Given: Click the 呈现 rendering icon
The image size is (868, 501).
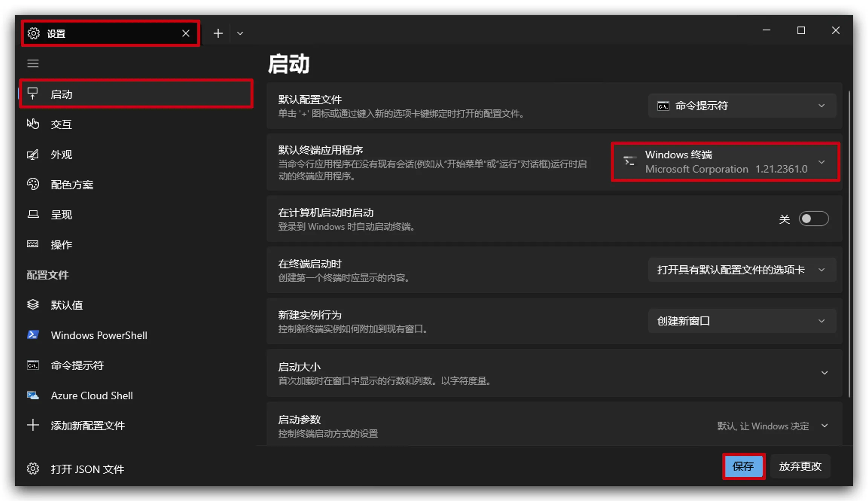Looking at the screenshot, I should point(33,214).
